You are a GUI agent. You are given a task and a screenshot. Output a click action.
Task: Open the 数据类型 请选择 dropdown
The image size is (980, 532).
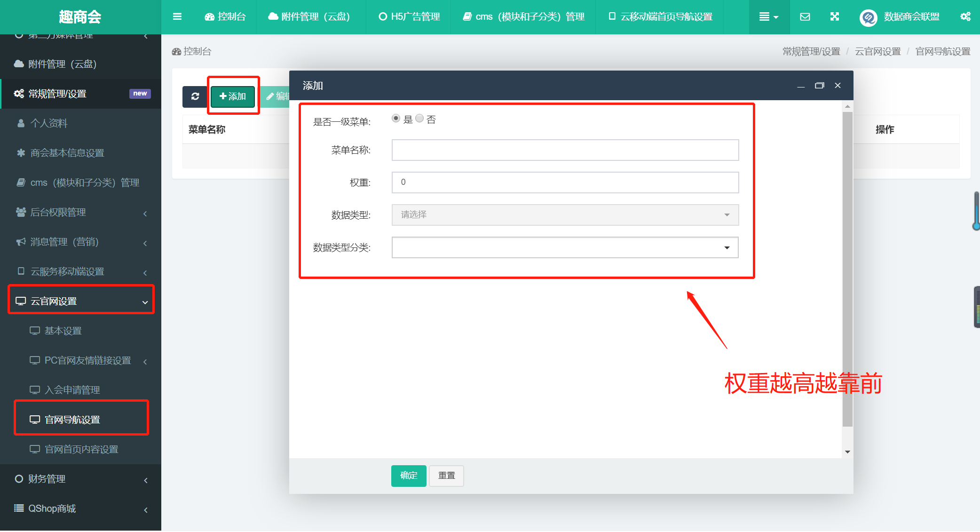[565, 215]
